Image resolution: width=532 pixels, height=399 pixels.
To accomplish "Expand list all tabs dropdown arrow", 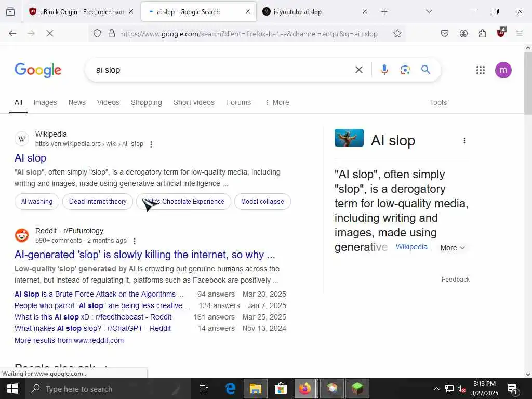I will [x=429, y=11].
